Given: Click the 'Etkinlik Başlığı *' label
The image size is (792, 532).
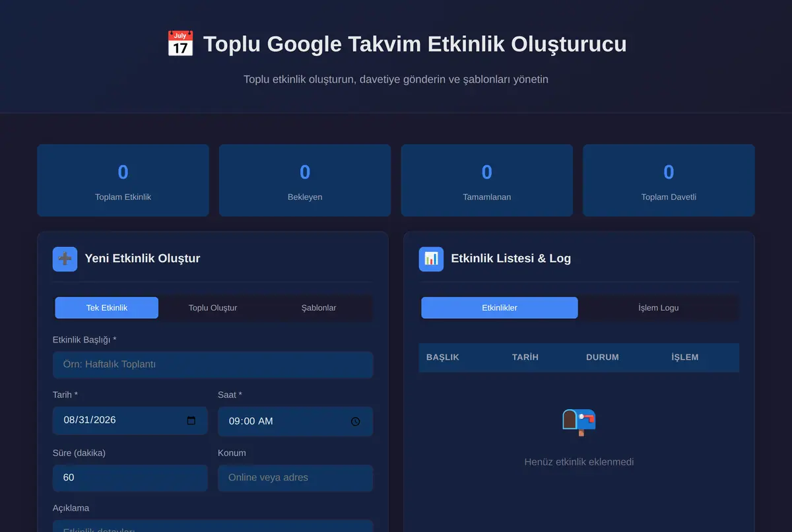Looking at the screenshot, I should tap(84, 340).
